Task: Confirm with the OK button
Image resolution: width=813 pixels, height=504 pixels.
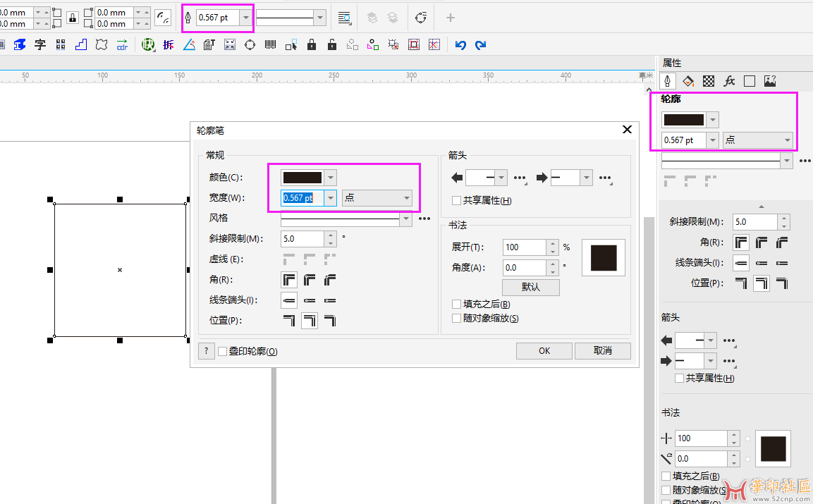Action: 544,351
